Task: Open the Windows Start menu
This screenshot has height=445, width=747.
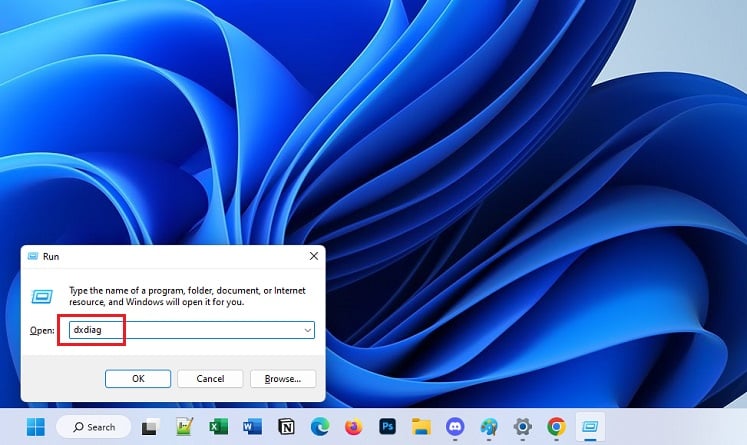Action: click(x=36, y=426)
